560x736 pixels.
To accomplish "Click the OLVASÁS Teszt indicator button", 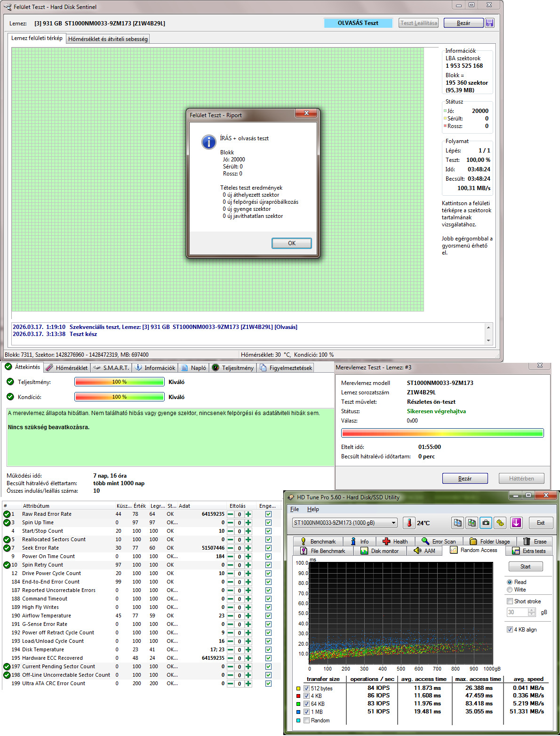I will click(x=358, y=23).
